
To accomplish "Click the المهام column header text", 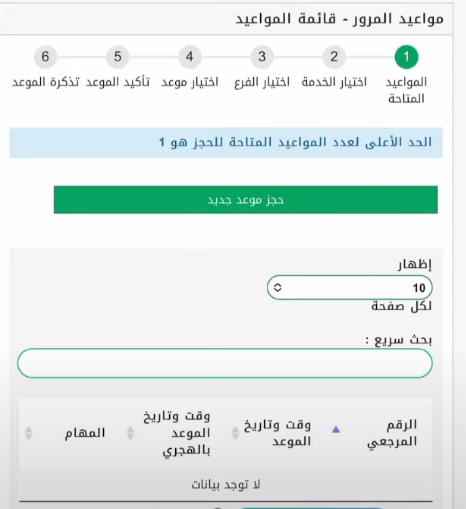I will coord(85,433).
